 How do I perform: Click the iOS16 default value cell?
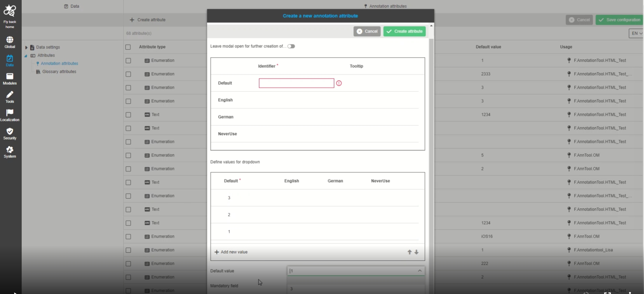coord(487,237)
